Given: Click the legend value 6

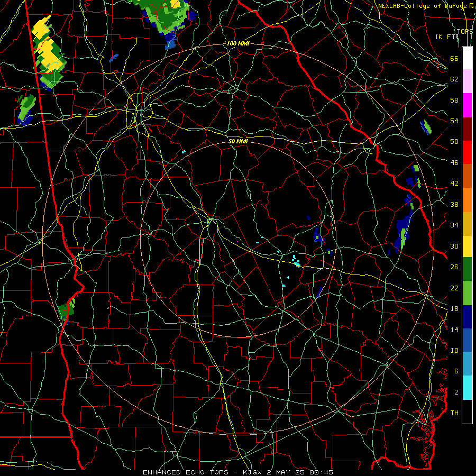Looking at the screenshot, I should tap(456, 371).
